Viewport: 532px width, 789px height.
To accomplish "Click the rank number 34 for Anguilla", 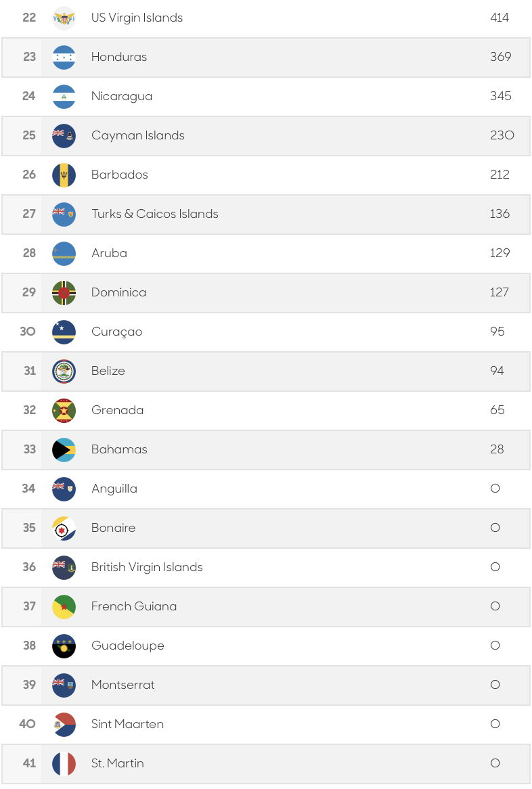I will click(x=28, y=489).
